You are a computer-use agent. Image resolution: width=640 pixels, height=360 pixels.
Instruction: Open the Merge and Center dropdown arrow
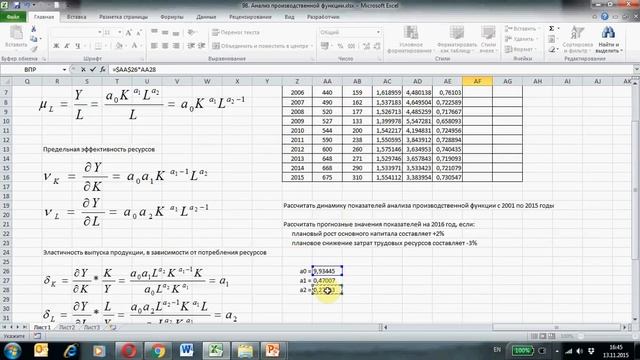click(x=312, y=46)
